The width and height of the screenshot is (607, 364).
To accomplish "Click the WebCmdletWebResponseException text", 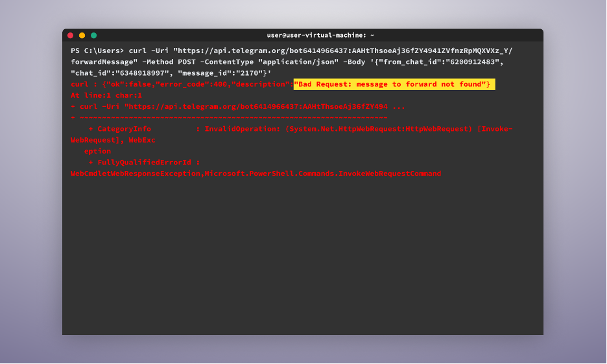I will click(x=135, y=174).
